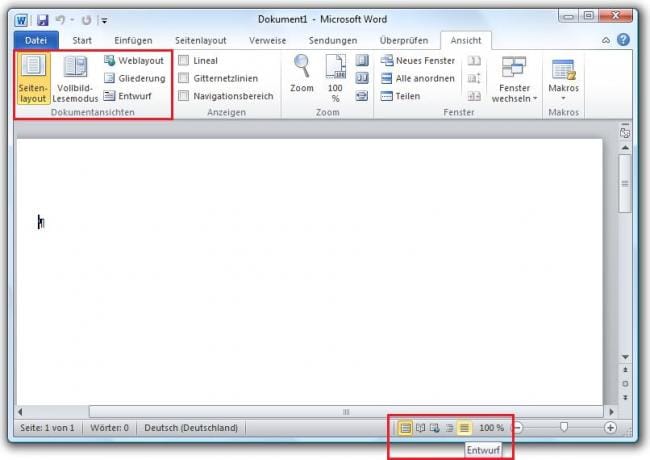Open the undo history dropdown arrow
This screenshot has width=650, height=460.
click(x=73, y=19)
